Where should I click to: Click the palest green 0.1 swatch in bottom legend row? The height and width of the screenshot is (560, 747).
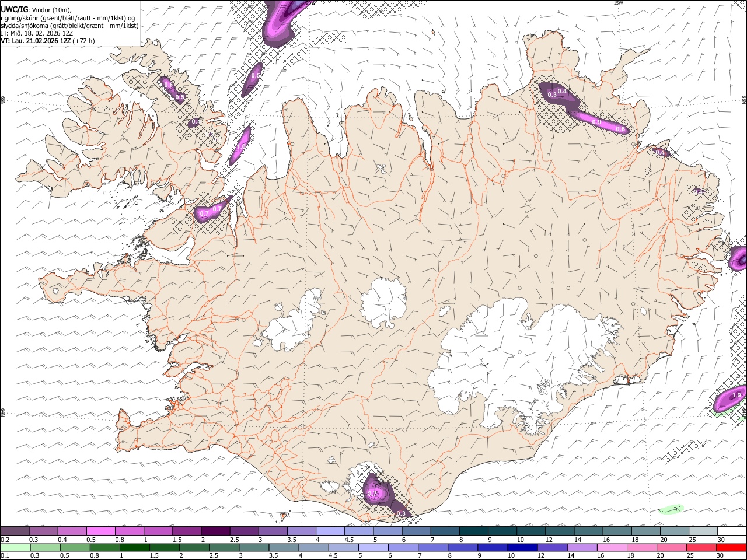click(x=15, y=547)
